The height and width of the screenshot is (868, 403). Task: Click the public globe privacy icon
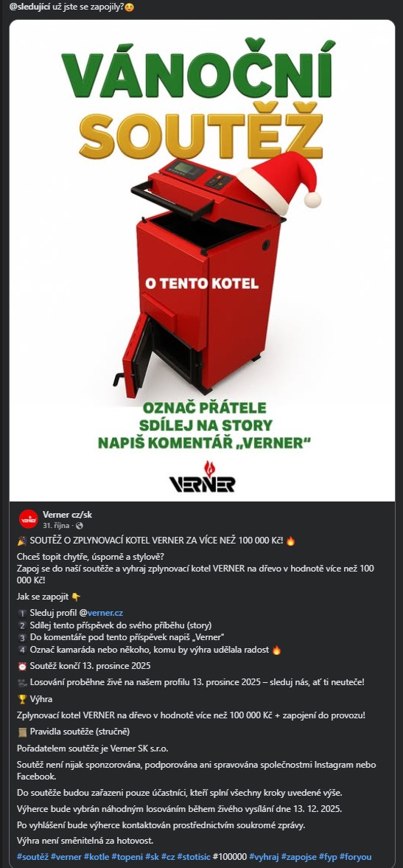click(x=79, y=525)
